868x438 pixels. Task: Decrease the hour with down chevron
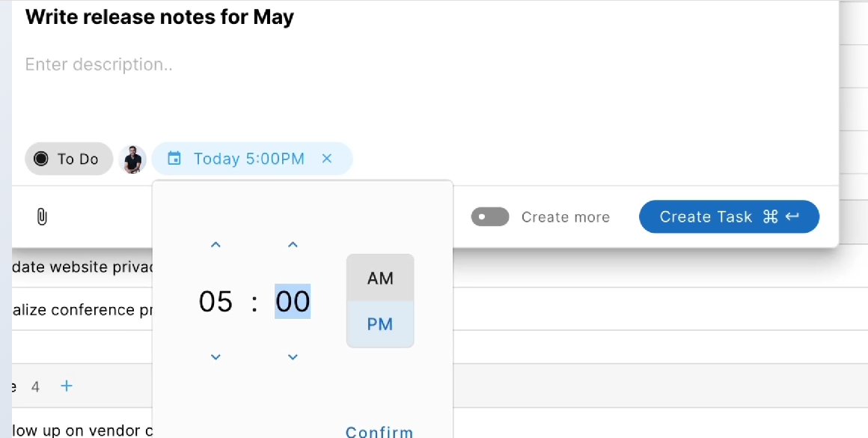click(x=216, y=357)
